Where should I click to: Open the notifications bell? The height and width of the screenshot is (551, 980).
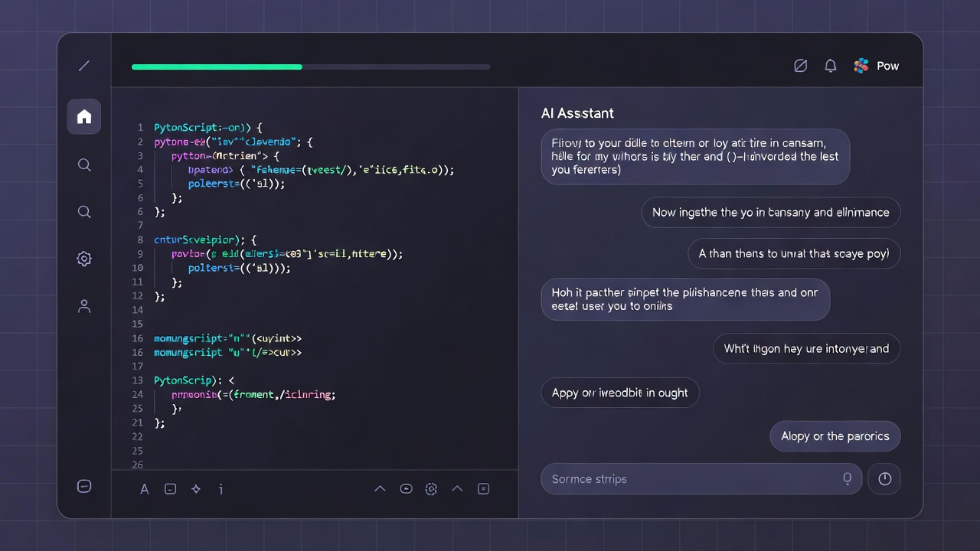[x=831, y=66]
